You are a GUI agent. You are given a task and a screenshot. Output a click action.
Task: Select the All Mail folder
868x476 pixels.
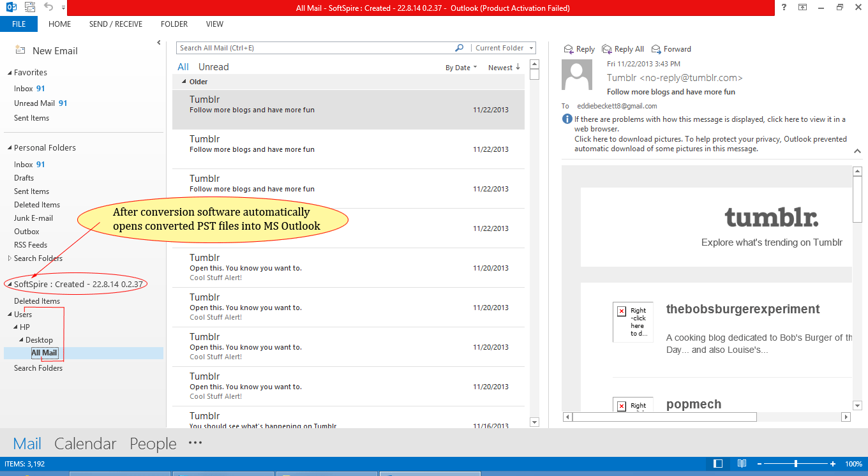coord(44,353)
